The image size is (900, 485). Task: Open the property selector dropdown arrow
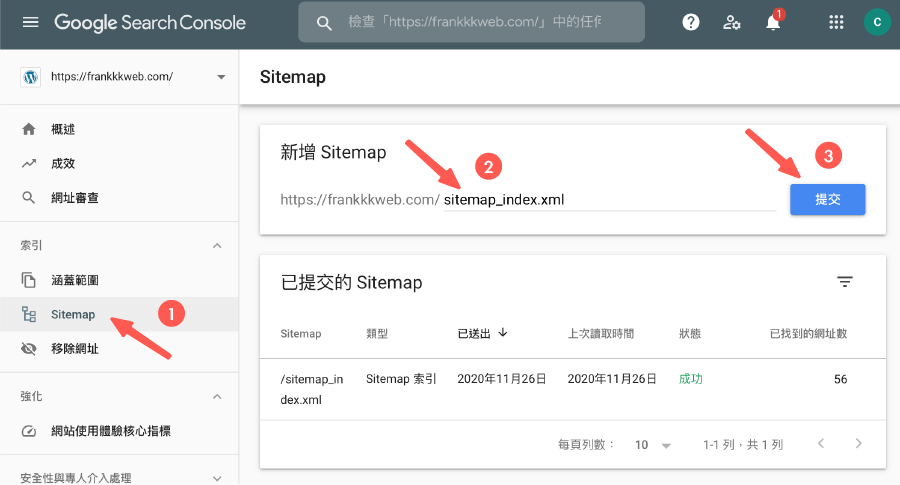[x=221, y=77]
